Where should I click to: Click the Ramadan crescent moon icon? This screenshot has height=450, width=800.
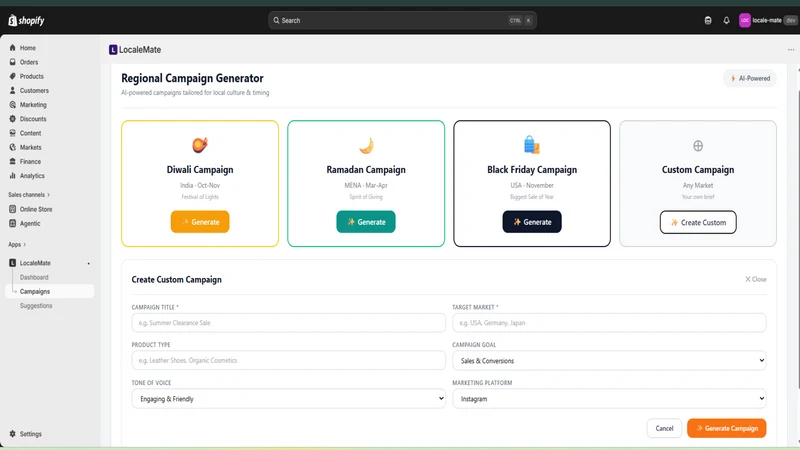pos(366,145)
